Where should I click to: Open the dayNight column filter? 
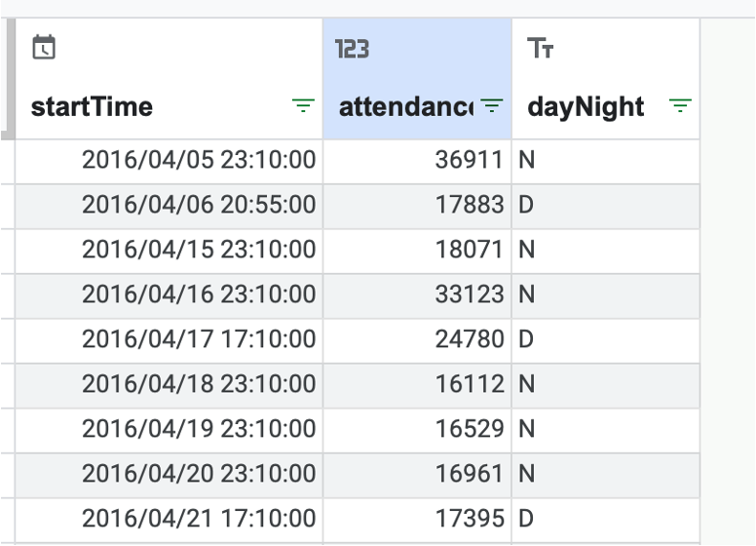pos(680,105)
